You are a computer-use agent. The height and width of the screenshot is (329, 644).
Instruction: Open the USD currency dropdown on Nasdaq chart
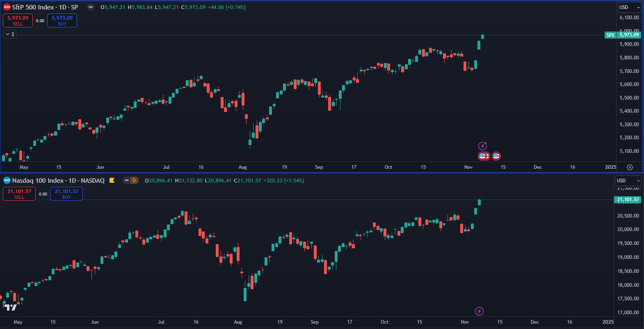point(628,181)
